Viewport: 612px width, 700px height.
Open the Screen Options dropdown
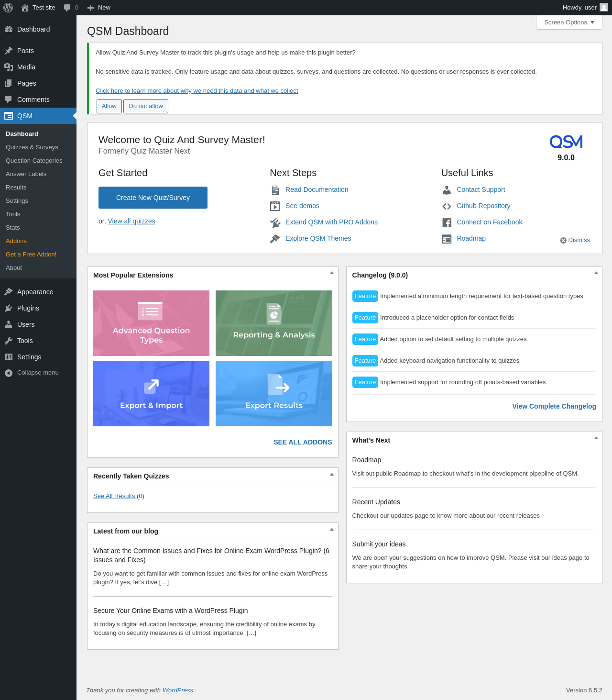(x=569, y=22)
